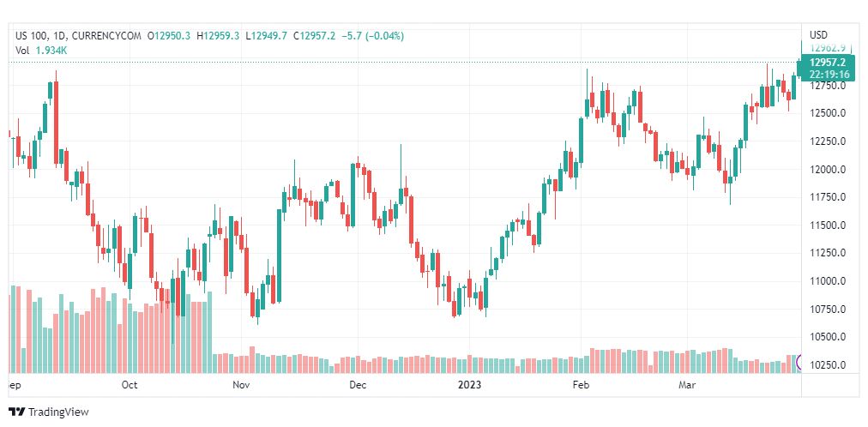
Task: Click the current price label 12957.2
Action: coord(827,63)
